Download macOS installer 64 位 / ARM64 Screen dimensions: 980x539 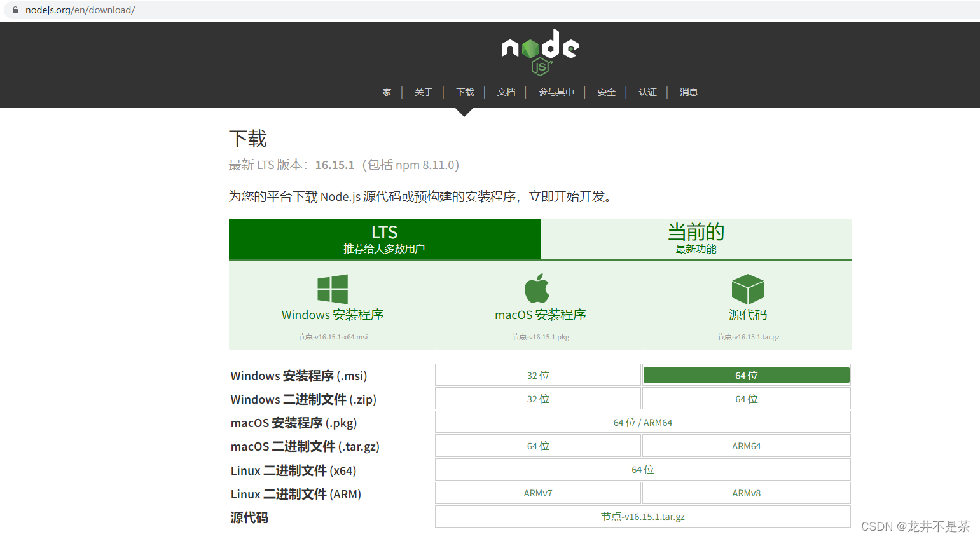[643, 422]
